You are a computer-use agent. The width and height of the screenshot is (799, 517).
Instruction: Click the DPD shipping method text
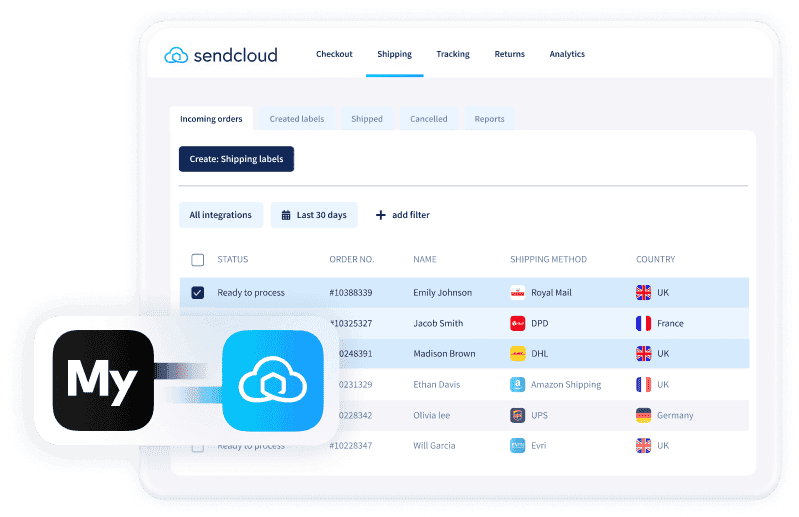(x=540, y=323)
